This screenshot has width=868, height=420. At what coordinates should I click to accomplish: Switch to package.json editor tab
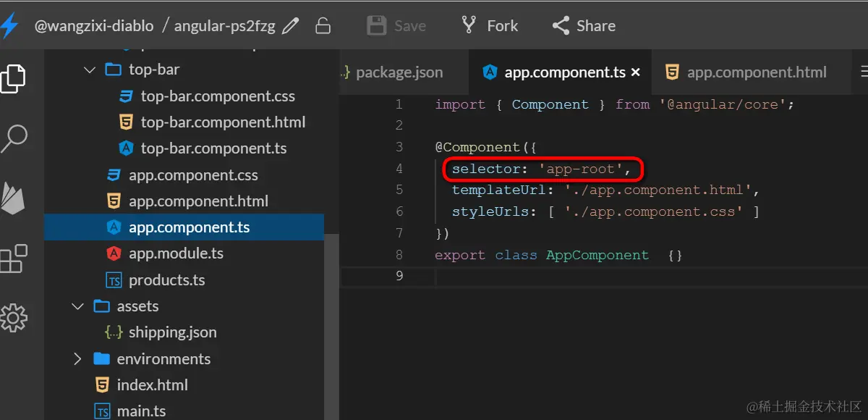tap(399, 72)
